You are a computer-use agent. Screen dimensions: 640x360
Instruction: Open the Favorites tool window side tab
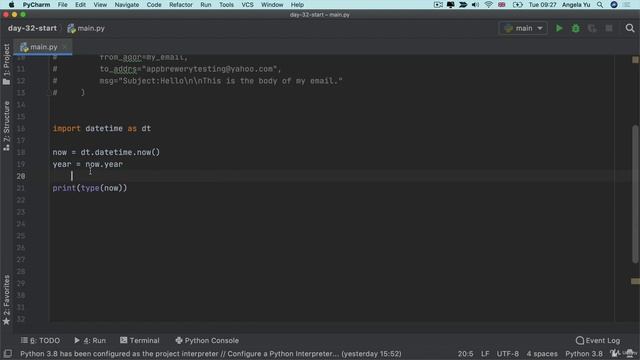pos(6,300)
